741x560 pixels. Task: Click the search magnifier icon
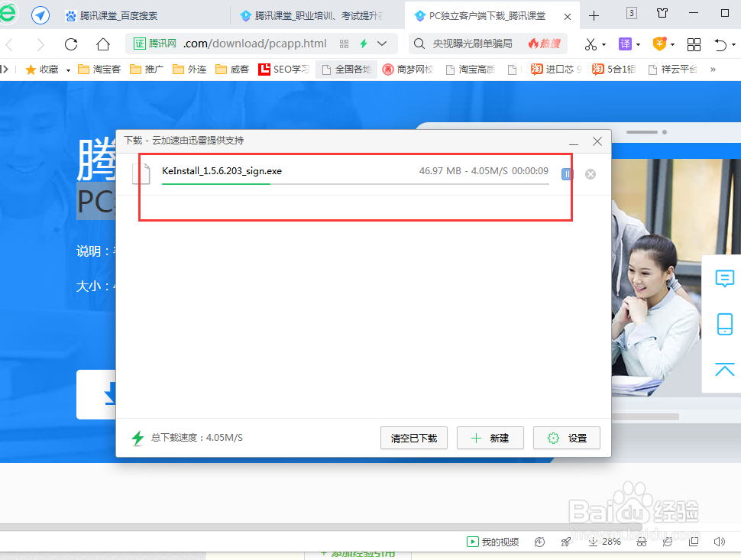[419, 44]
